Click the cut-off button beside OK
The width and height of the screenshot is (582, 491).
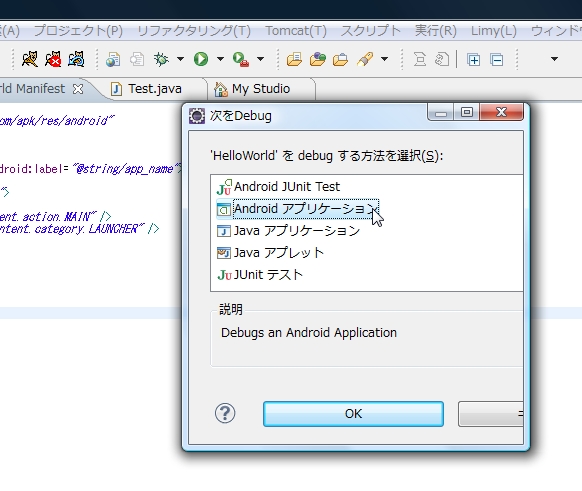(491, 414)
